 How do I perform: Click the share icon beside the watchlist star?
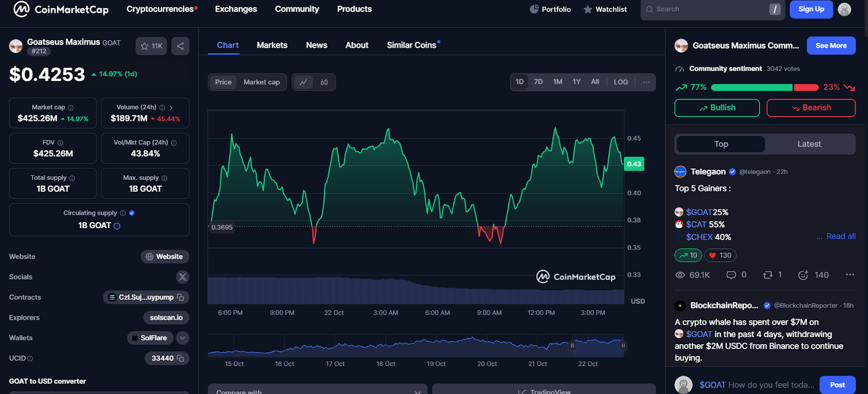click(x=180, y=46)
